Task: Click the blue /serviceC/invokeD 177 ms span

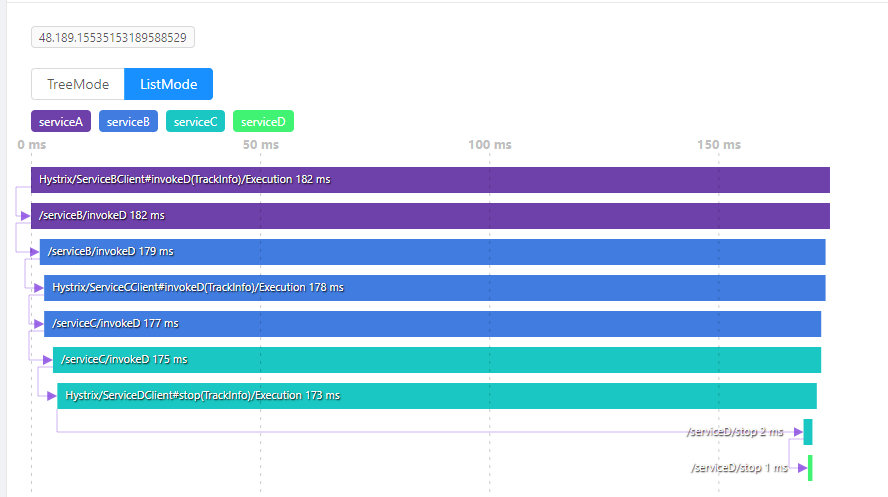Action: tap(432, 324)
